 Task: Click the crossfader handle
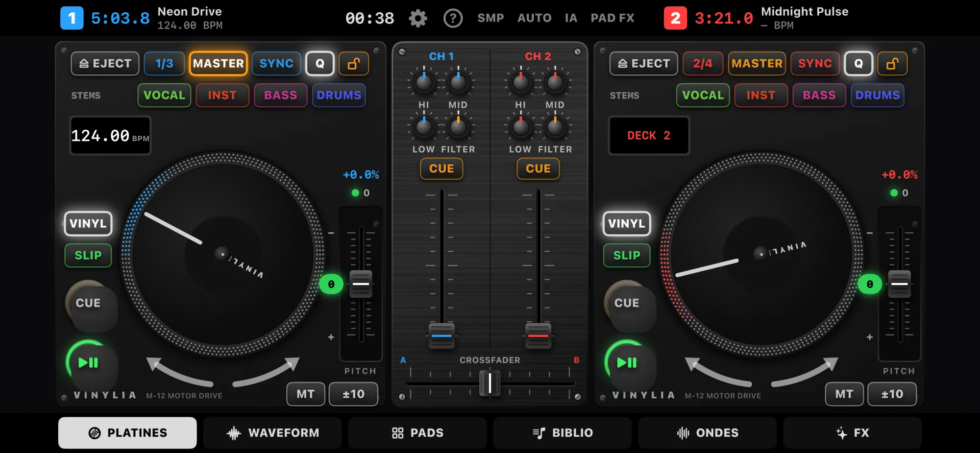(490, 383)
